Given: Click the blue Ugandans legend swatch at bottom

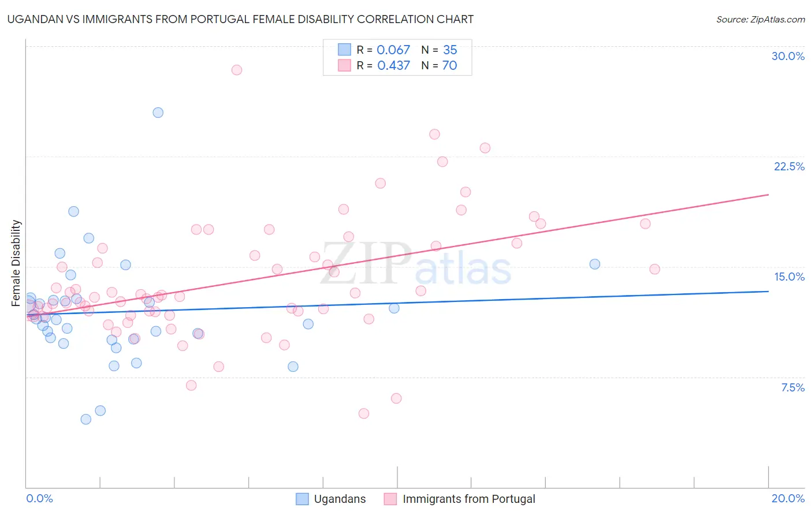Looking at the screenshot, I should coord(302,499).
